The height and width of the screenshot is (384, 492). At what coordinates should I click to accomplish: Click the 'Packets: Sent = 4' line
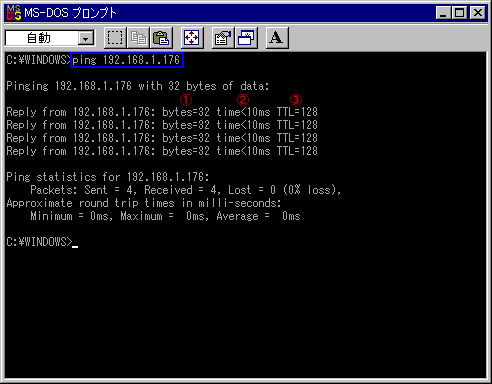[x=186, y=190]
